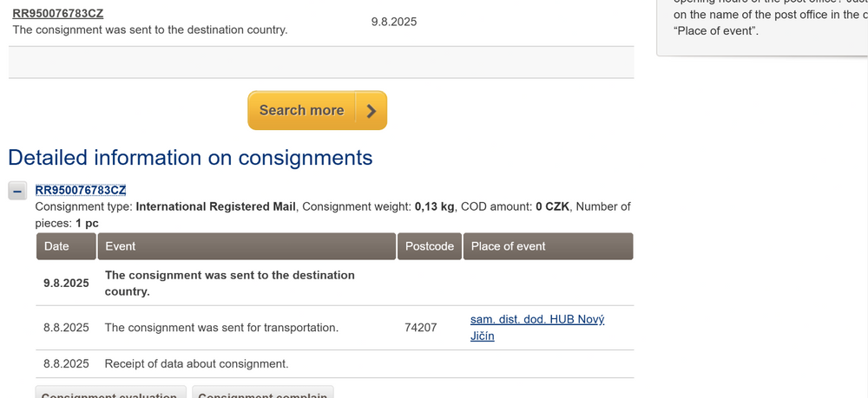Select the Receipt of data about consignment row
The image size is (868, 398).
tap(196, 363)
